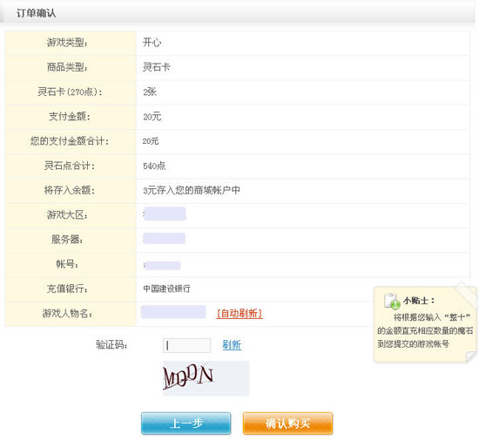Click the 开心 game type value
The image size is (479, 448).
point(152,42)
